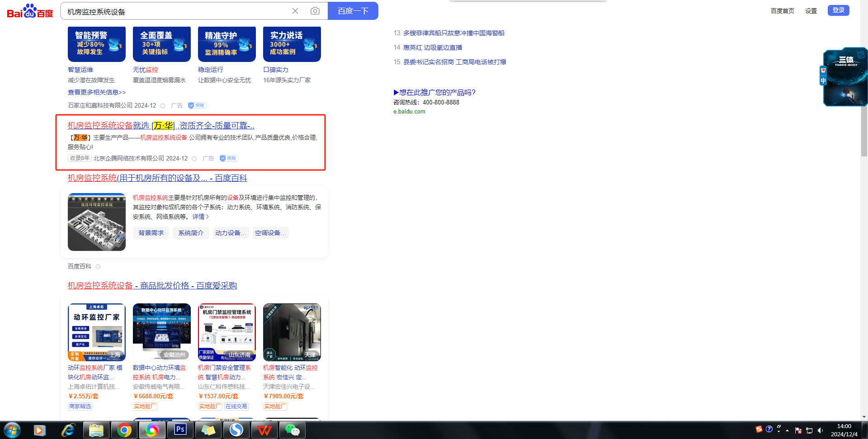Open the 设置 settings menu

coord(811,11)
